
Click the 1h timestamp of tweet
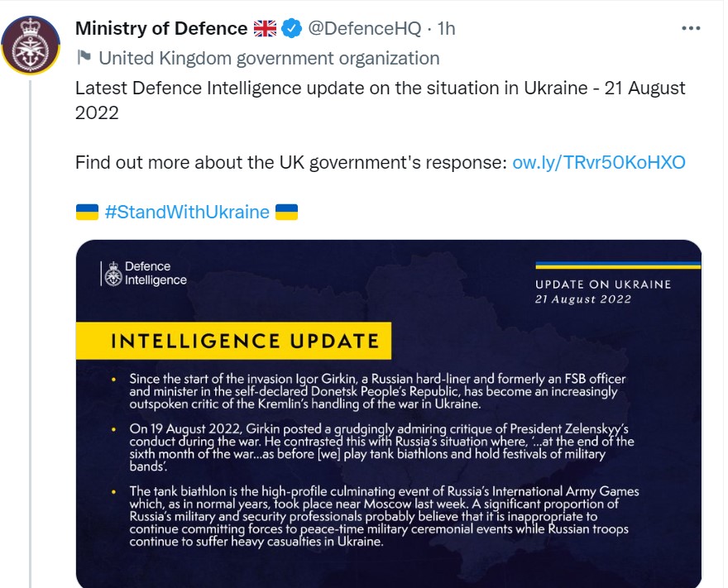446,28
